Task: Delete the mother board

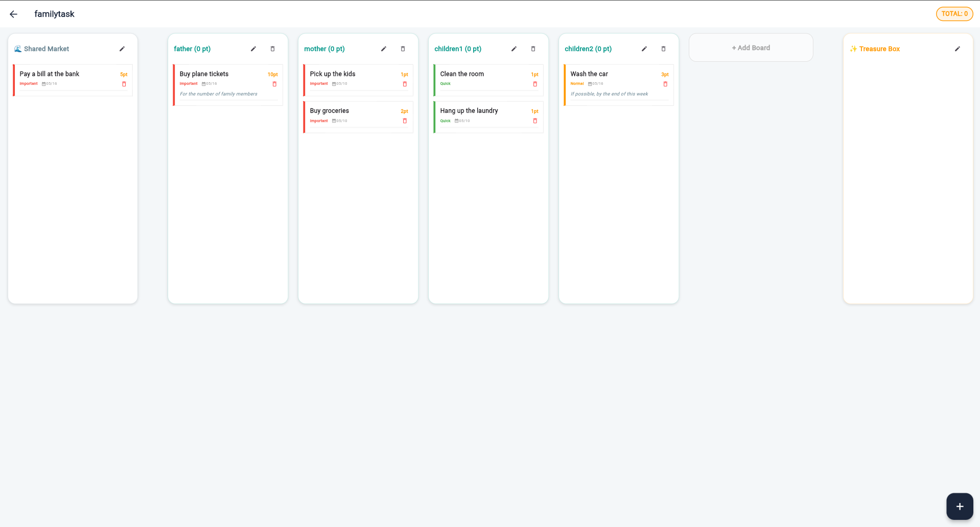Action: [x=403, y=49]
